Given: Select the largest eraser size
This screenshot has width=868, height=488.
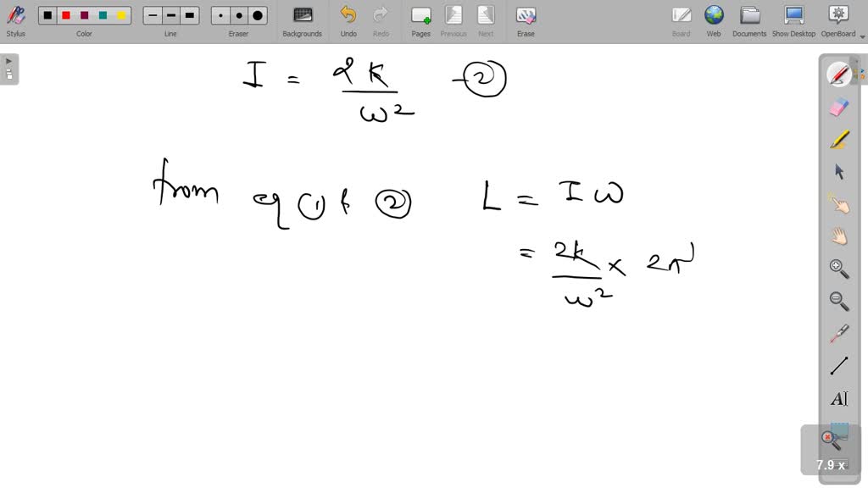Looking at the screenshot, I should click(256, 14).
